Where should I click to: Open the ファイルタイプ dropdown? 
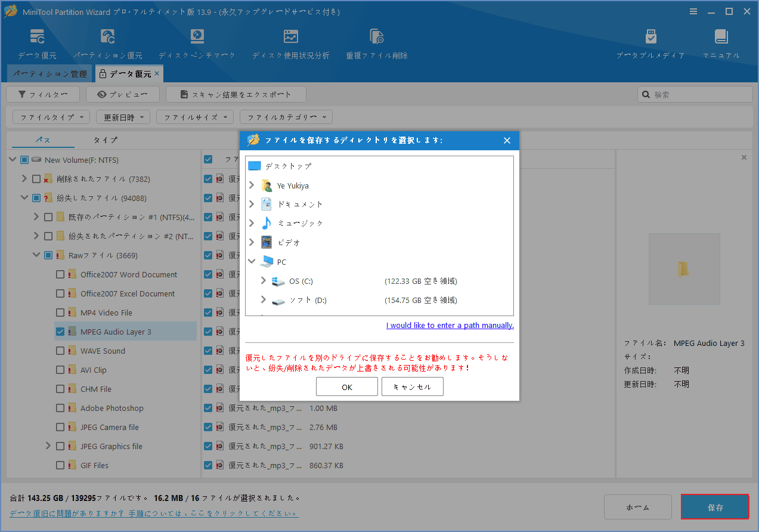[51, 117]
